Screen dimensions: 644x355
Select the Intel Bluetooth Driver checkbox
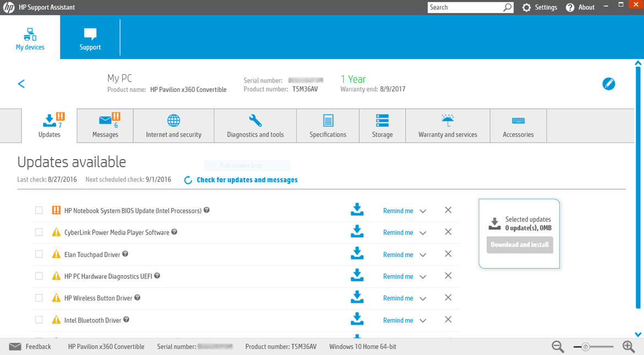click(x=39, y=320)
